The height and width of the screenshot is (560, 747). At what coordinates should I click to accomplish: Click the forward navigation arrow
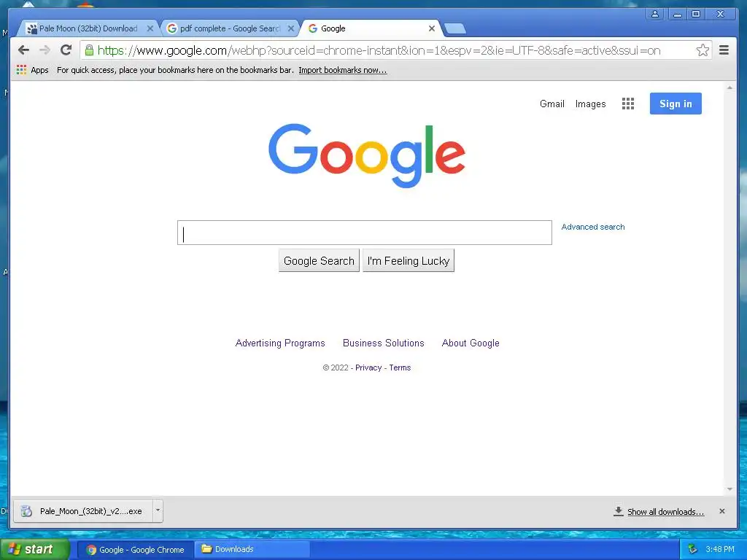click(44, 50)
